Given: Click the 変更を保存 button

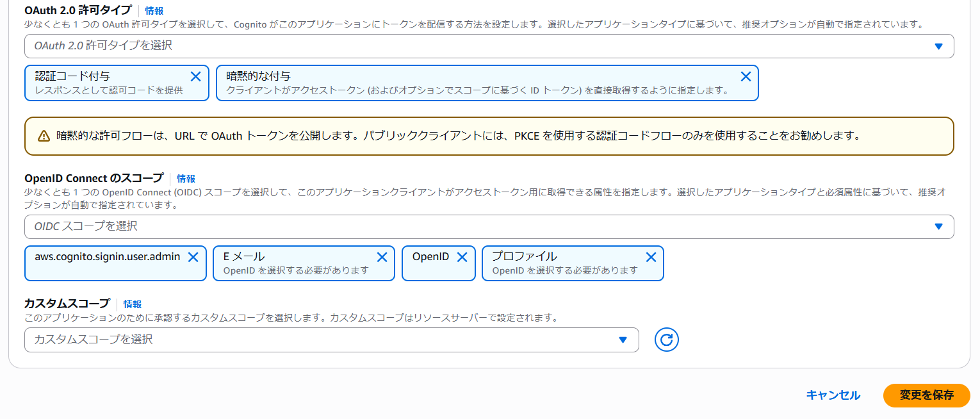Looking at the screenshot, I should [x=927, y=395].
